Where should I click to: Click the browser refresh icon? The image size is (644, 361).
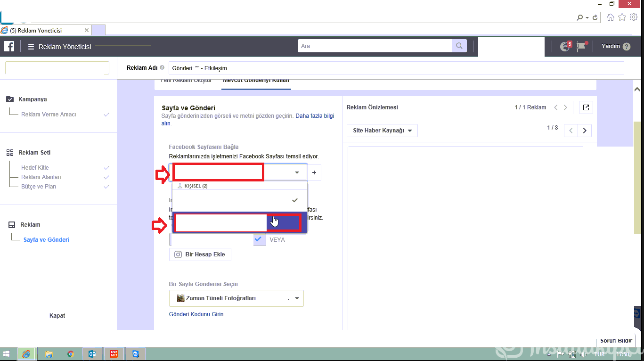click(x=595, y=18)
